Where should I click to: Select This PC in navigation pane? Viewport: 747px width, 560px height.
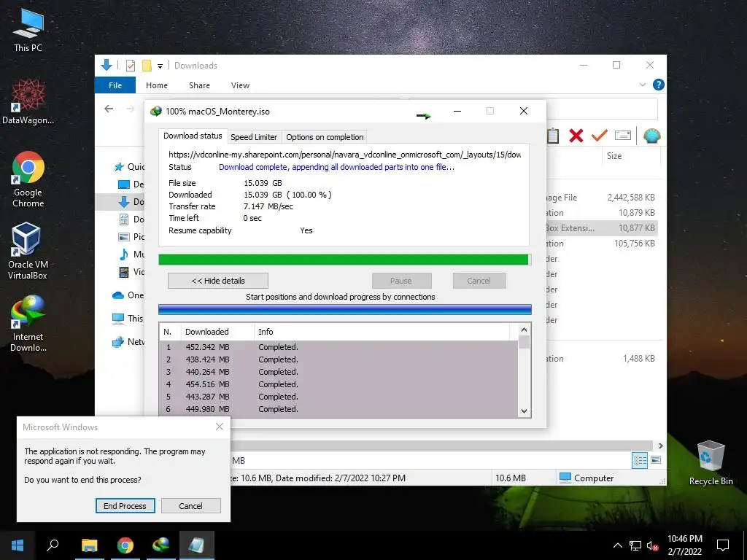128,318
